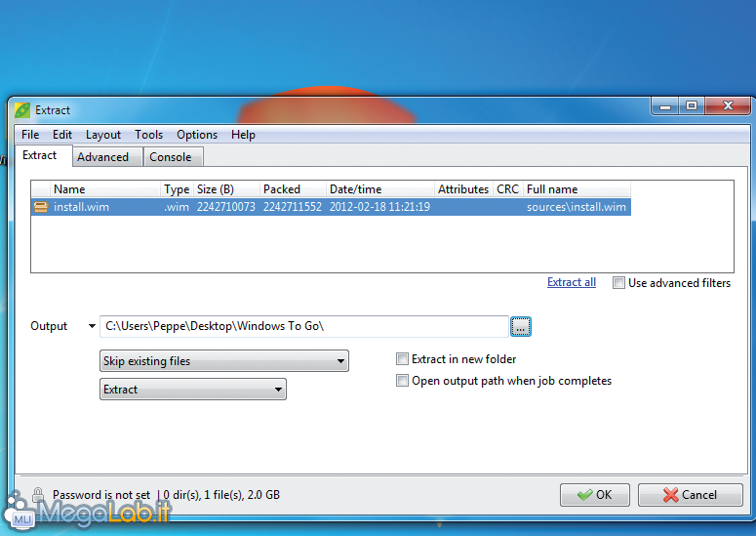Open the File menu
Image resolution: width=756 pixels, height=536 pixels.
tap(30, 135)
